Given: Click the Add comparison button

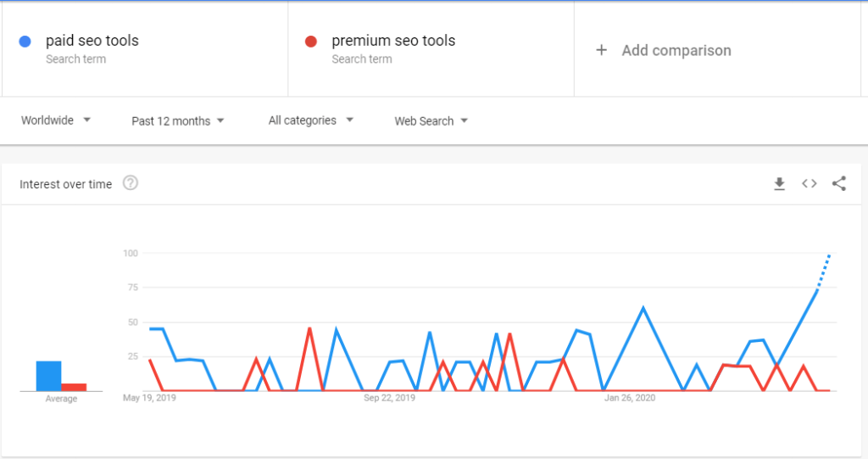Looking at the screenshot, I should coord(676,50).
